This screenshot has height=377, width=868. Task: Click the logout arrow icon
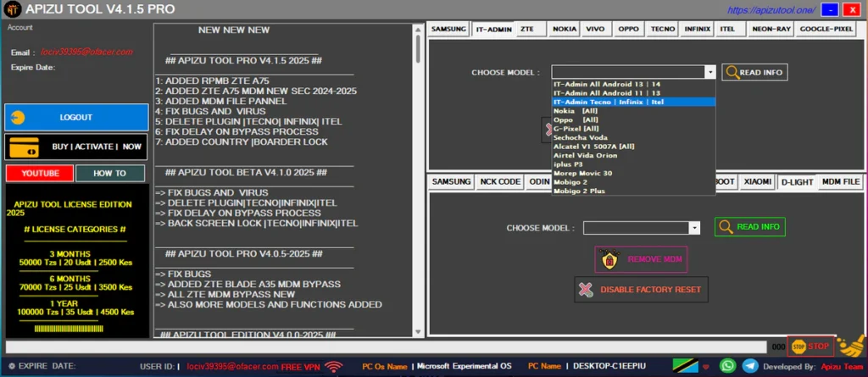point(19,118)
